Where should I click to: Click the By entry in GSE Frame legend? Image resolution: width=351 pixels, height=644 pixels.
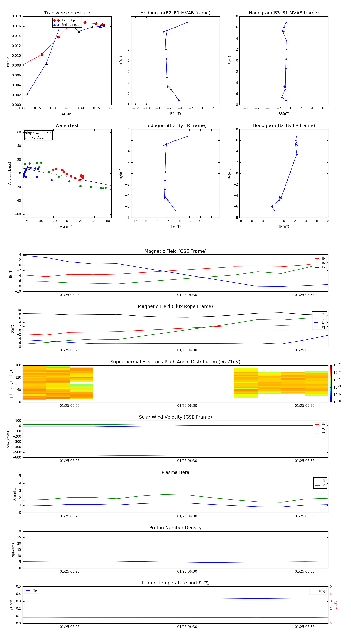point(320,263)
